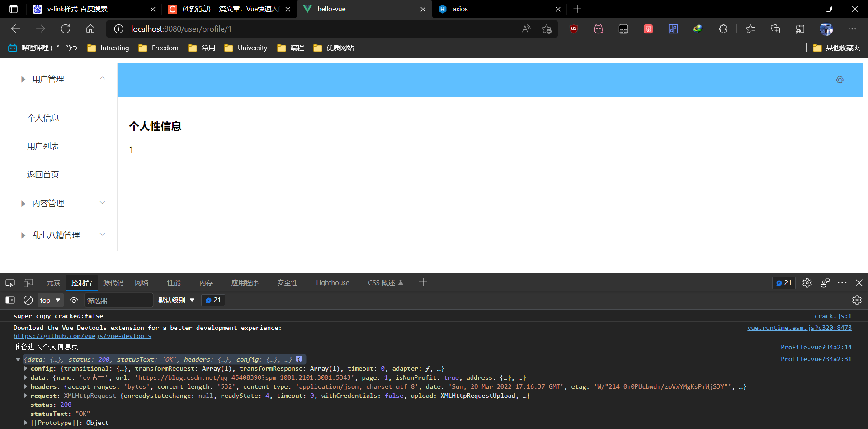Open the 默认级别 log level dropdown
This screenshot has width=868, height=429.
[176, 300]
